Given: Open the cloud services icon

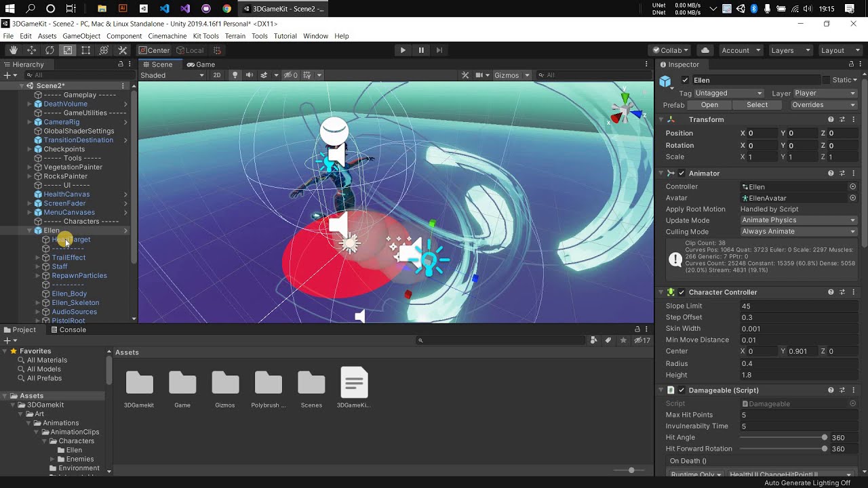Looking at the screenshot, I should click(x=705, y=50).
